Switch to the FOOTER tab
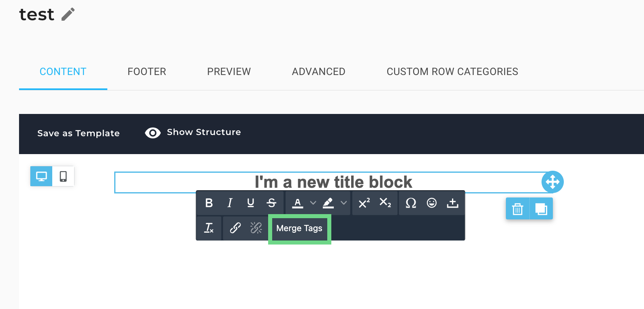644x309 pixels. [147, 72]
